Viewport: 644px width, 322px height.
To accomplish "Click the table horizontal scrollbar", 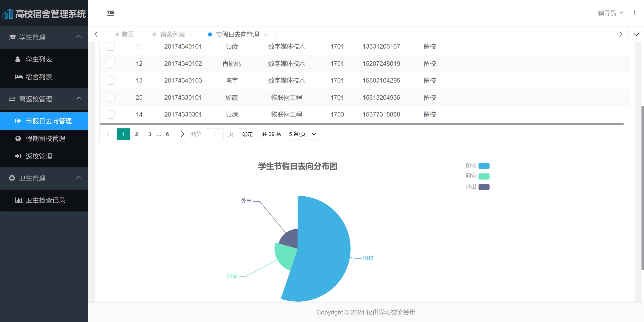I will (361, 124).
